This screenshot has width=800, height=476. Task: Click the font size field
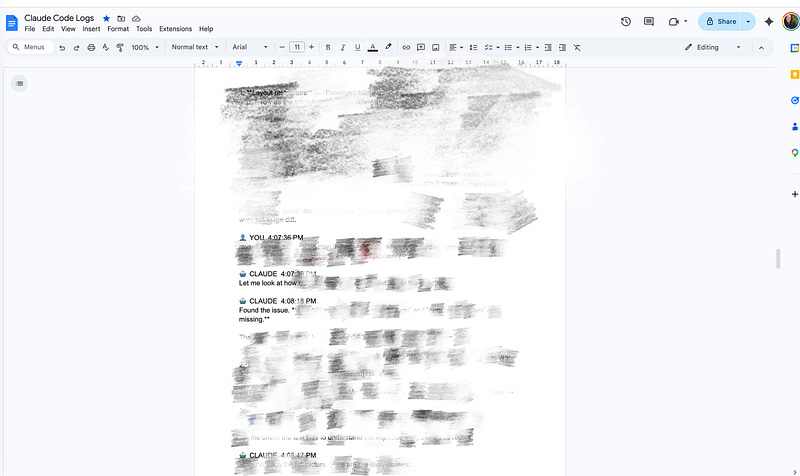pyautogui.click(x=297, y=47)
